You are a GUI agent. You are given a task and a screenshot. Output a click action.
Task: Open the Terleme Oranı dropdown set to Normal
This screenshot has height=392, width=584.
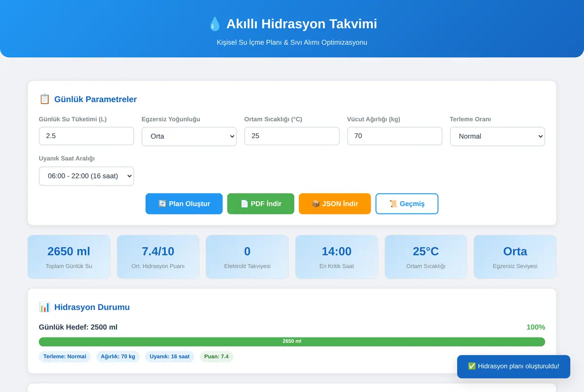(497, 136)
